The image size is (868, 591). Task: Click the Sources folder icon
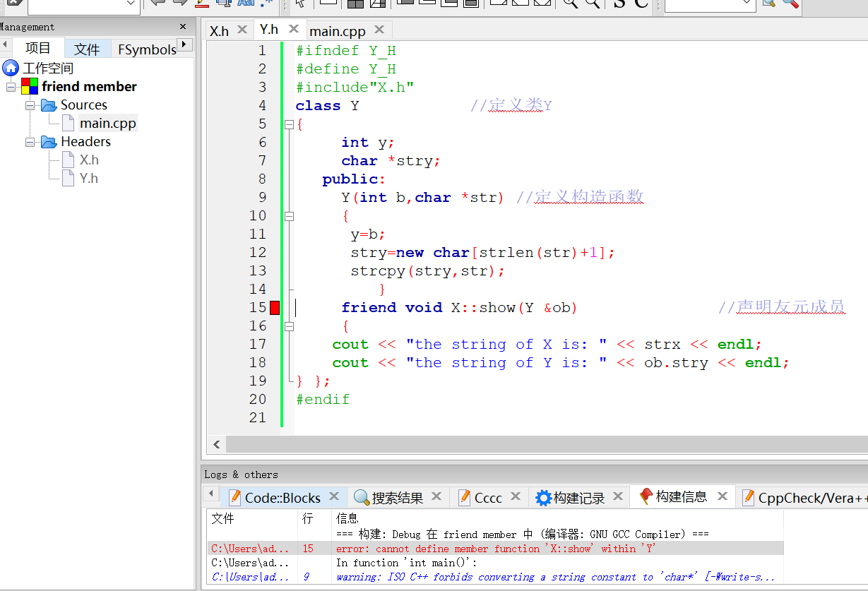pos(49,105)
